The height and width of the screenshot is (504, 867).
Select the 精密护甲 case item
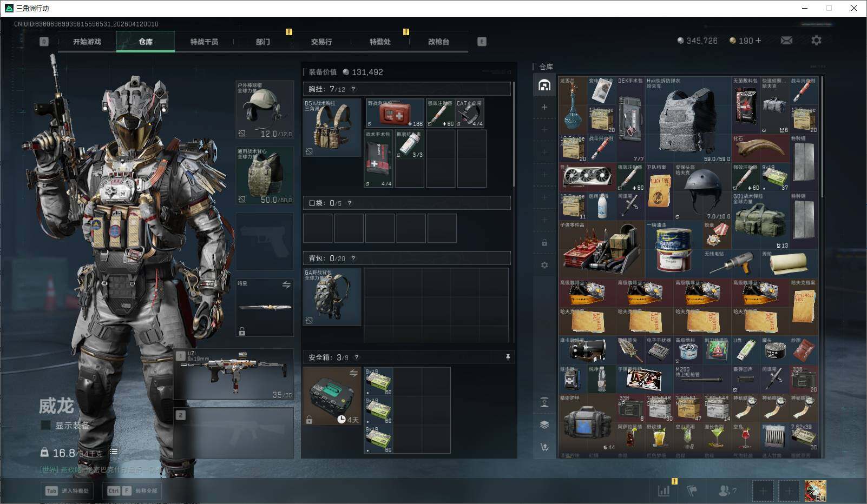pyautogui.click(x=587, y=422)
